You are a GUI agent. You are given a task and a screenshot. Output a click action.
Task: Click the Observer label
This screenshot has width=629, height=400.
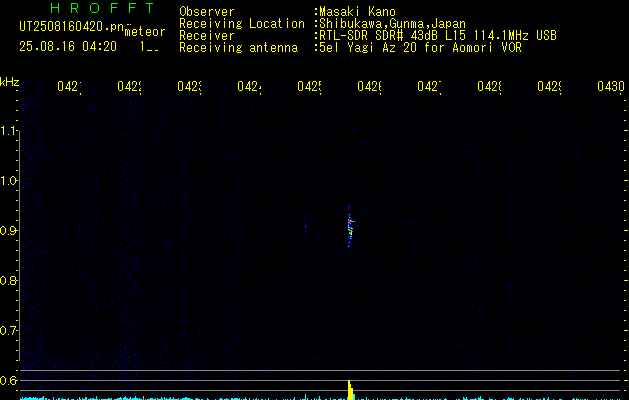point(207,12)
